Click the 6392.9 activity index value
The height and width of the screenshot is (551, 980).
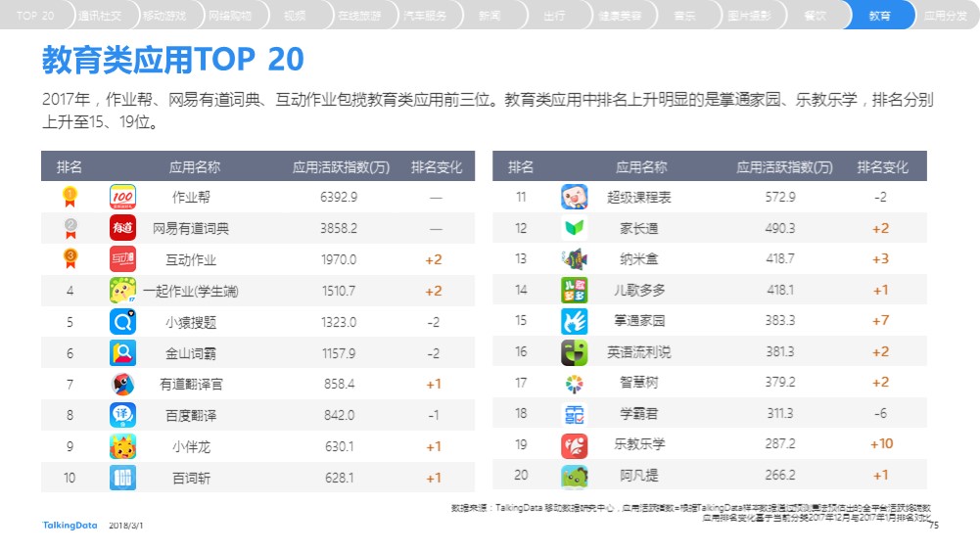point(339,198)
